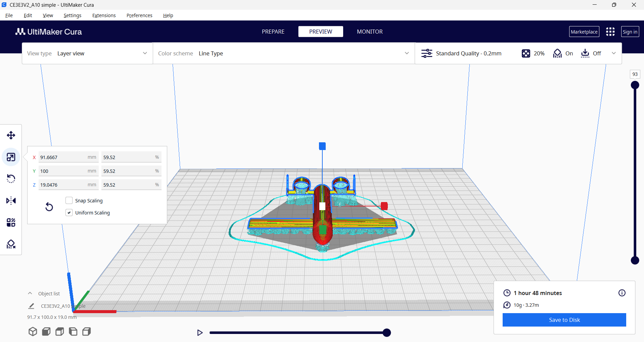This screenshot has height=342, width=644.
Task: Open the Color scheme dropdown
Action: pos(284,53)
